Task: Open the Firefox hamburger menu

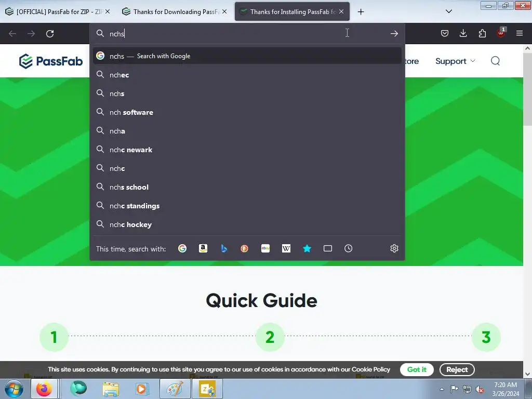Action: [x=520, y=33]
